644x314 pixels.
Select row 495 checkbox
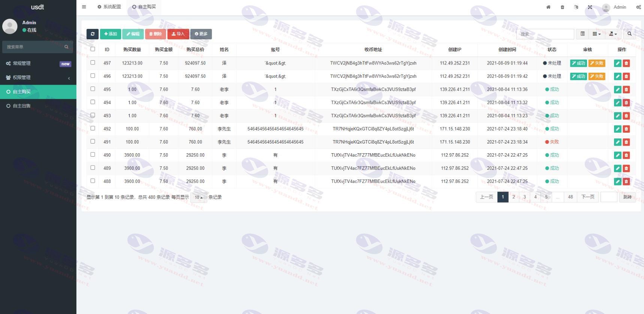point(93,89)
